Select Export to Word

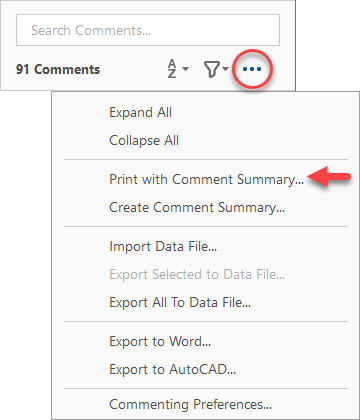pyautogui.click(x=206, y=341)
